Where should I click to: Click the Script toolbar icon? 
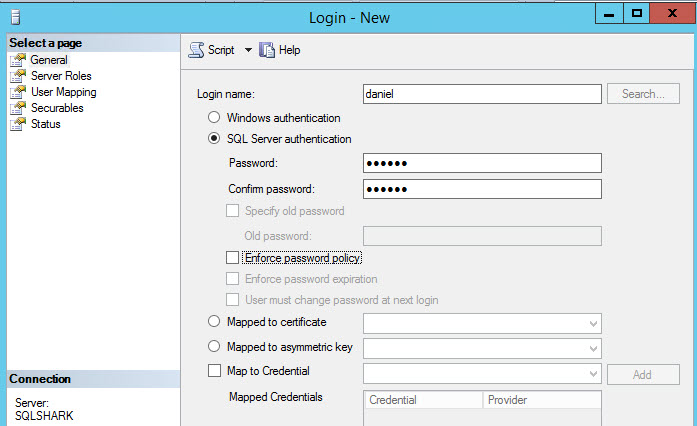pos(196,50)
